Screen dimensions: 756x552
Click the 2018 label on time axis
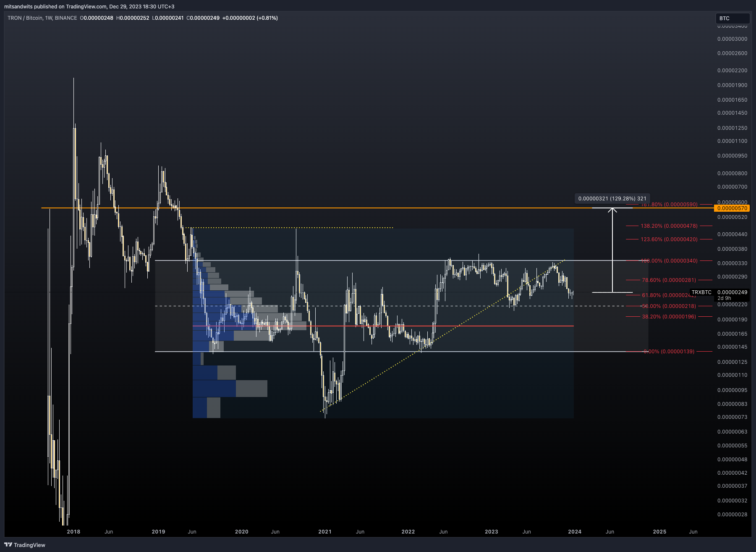[x=73, y=532]
